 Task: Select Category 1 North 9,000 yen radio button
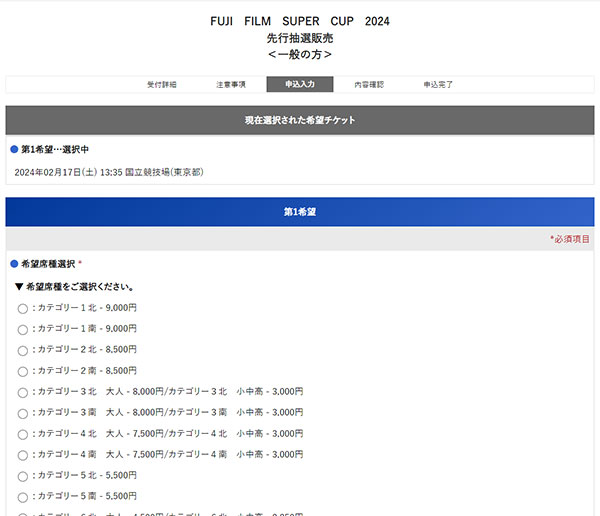click(23, 308)
